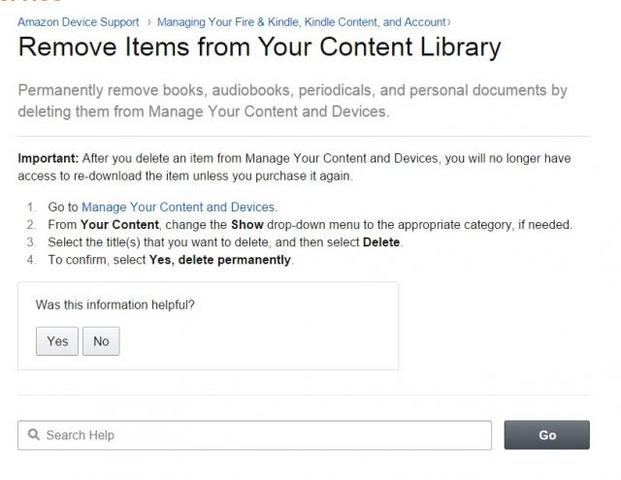Focus the Search Help text field
The image size is (621, 480).
[255, 435]
